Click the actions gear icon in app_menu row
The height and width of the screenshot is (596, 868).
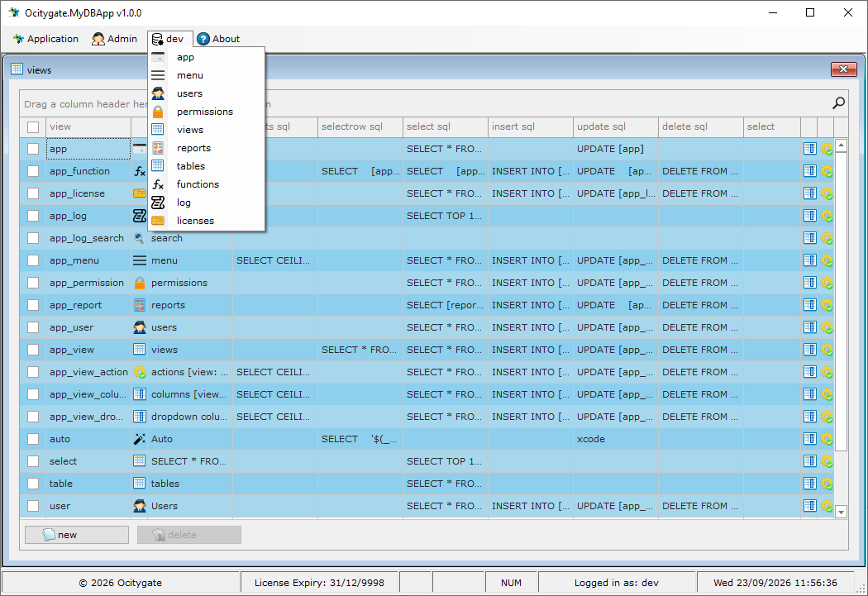point(827,260)
